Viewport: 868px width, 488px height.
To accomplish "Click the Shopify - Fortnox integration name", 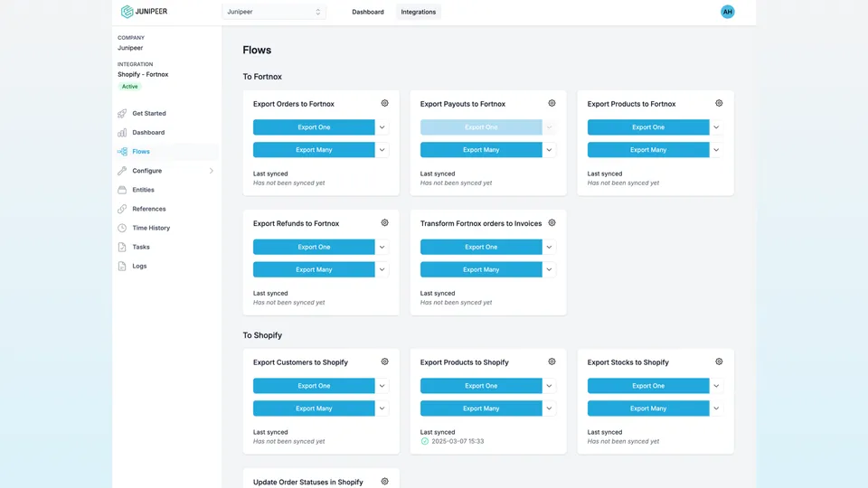I will click(x=143, y=74).
